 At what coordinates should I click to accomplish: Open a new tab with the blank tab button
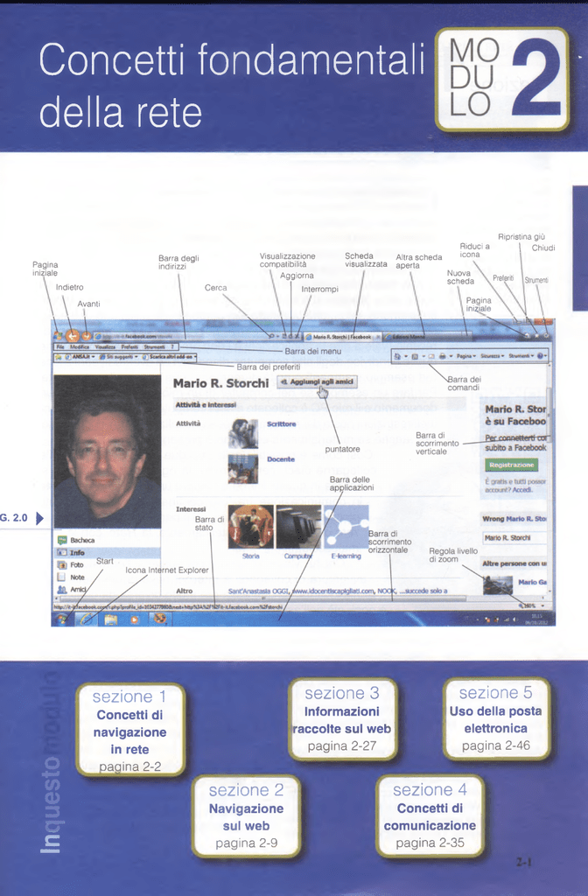coord(467,336)
